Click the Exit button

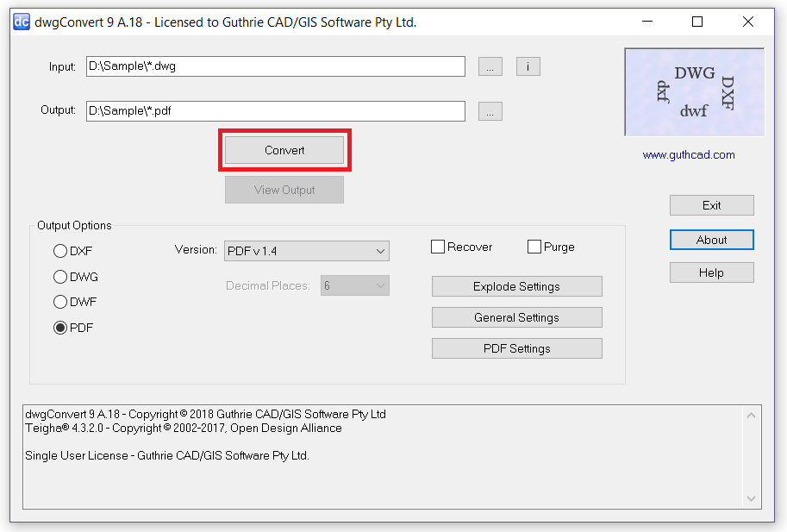(x=712, y=205)
